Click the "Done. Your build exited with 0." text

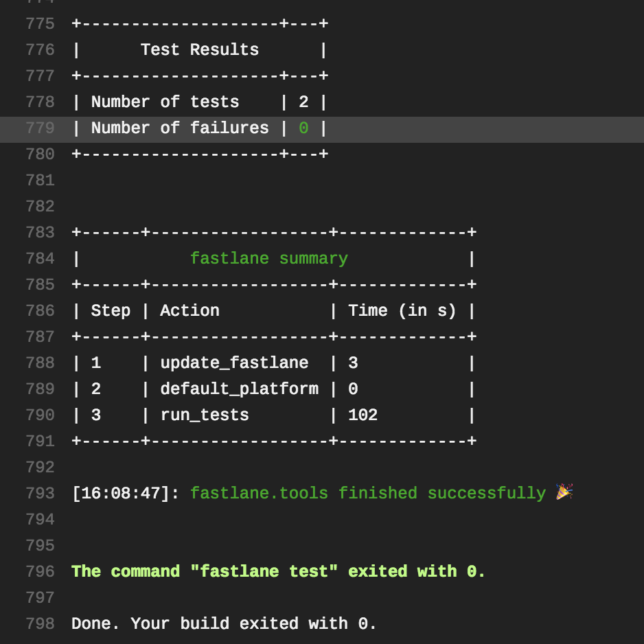point(224,624)
